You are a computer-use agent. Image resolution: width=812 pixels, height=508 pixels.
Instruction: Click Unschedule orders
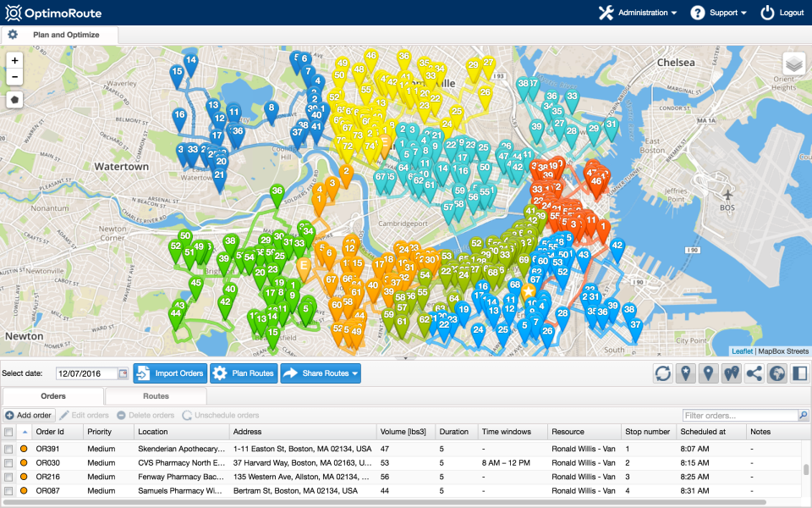coord(221,415)
